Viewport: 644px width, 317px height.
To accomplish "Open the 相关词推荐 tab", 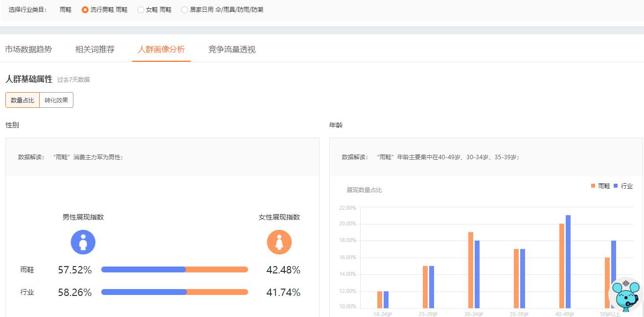I will [x=95, y=49].
